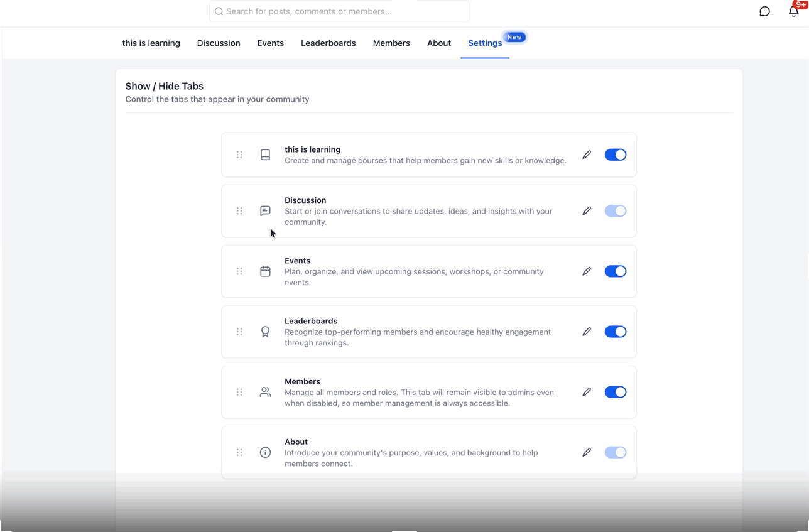Open the notifications bell icon
Screen dimensions: 809x532
pyautogui.click(x=794, y=11)
